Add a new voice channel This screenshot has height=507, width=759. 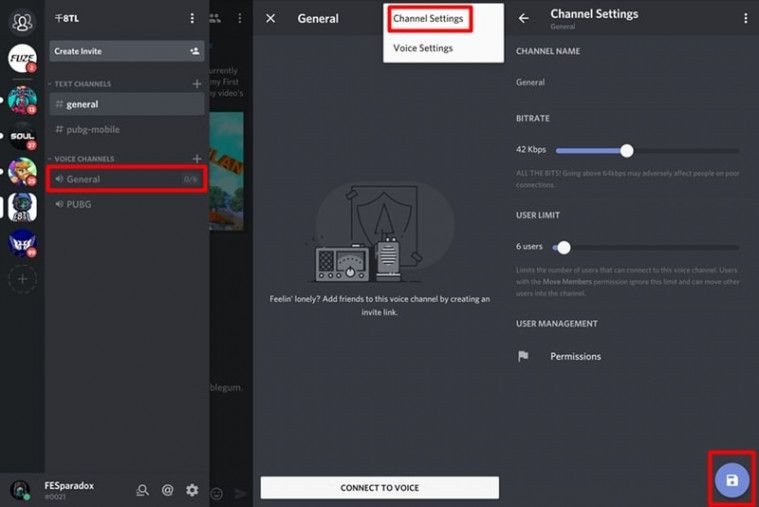pyautogui.click(x=197, y=159)
